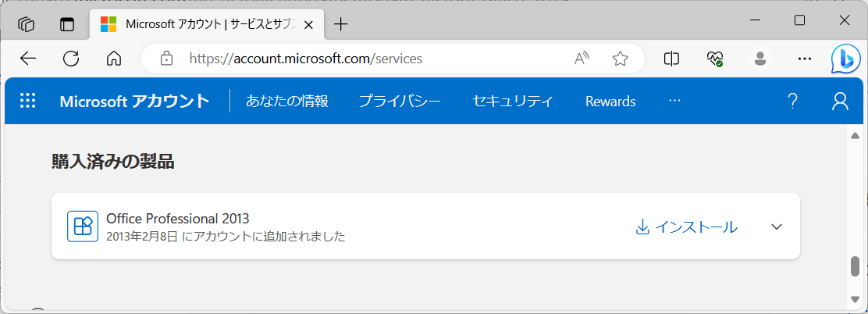Viewport: 868px width, 314px height.
Task: Click the インストール link
Action: [696, 227]
